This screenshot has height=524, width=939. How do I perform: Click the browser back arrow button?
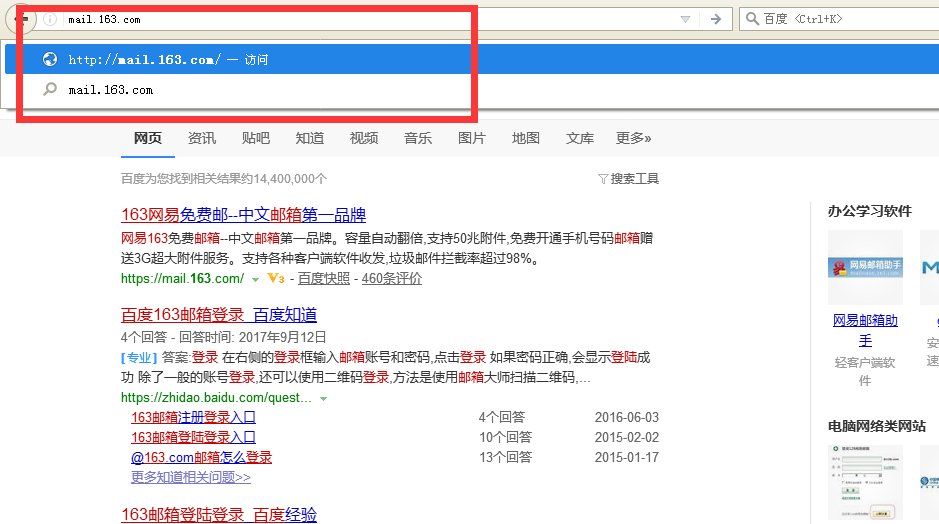22,19
